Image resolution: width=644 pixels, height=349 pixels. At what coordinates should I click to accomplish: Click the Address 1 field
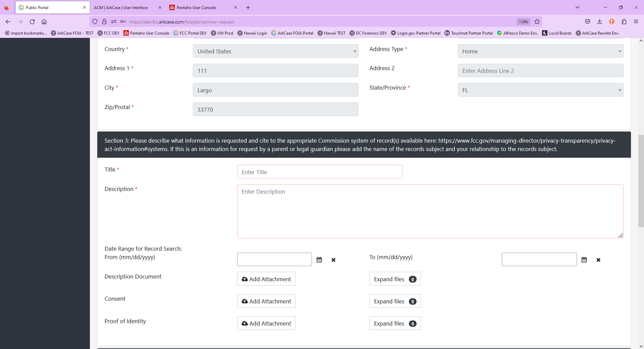click(x=276, y=70)
